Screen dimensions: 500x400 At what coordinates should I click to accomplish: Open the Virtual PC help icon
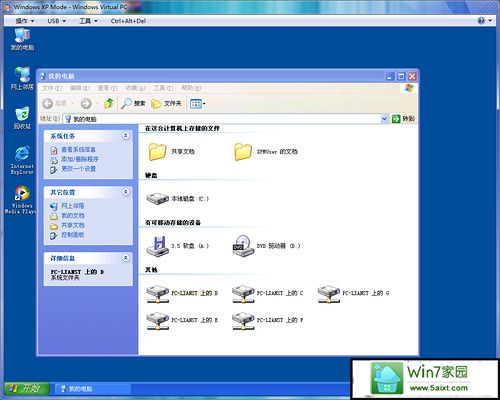coord(481,21)
